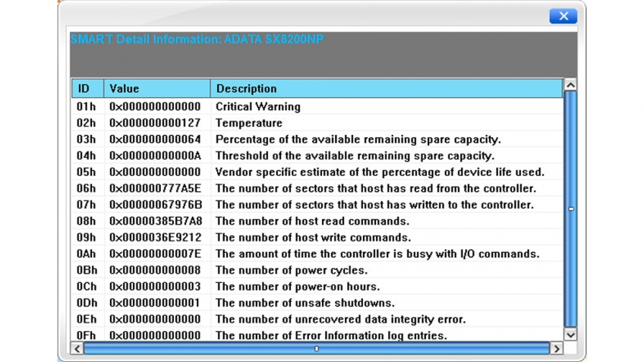Click the horizontal scrollbar left arrow
Image resolution: width=644 pixels, height=362 pixels.
pos(77,348)
